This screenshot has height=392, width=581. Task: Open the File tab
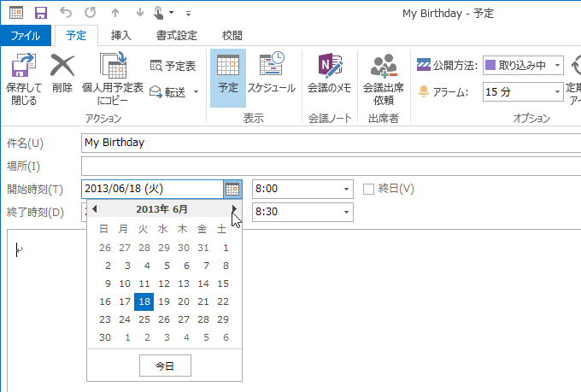point(26,36)
